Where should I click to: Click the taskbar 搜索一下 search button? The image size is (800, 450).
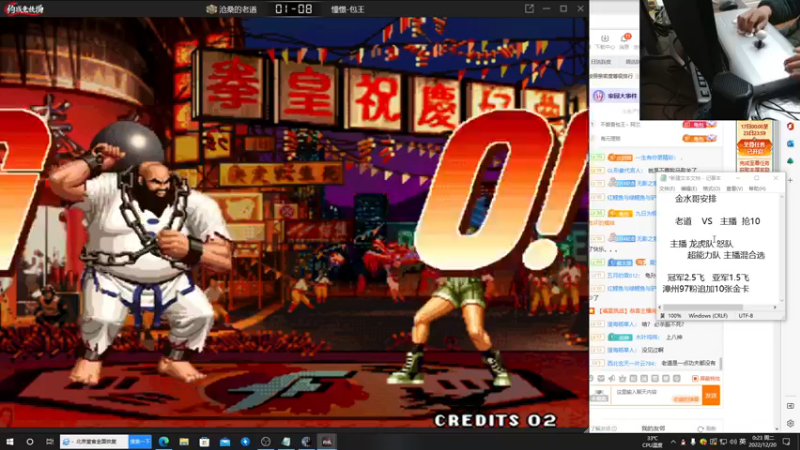(x=140, y=441)
